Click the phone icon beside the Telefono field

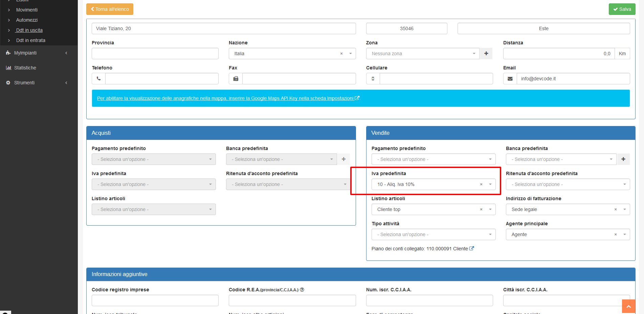[x=98, y=79]
